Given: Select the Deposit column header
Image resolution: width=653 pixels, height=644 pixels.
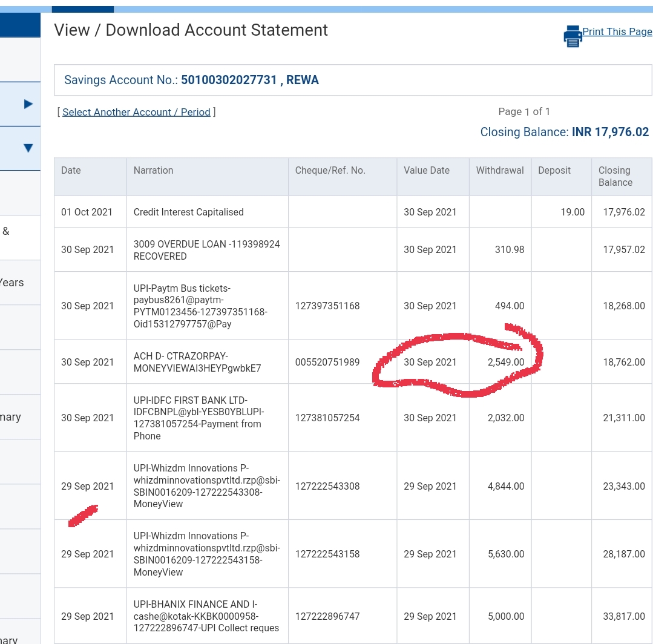Looking at the screenshot, I should (554, 171).
